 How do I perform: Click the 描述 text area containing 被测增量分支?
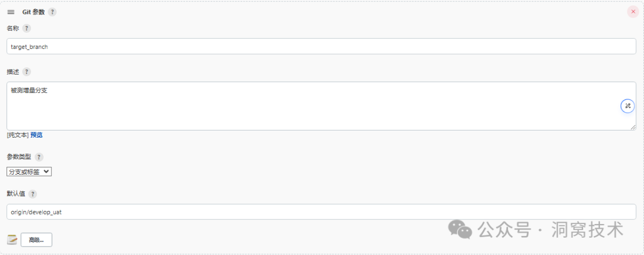click(310, 105)
